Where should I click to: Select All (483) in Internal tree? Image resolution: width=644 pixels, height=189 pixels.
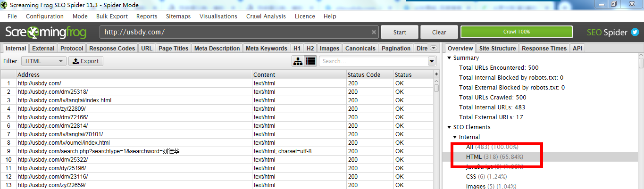pos(492,147)
